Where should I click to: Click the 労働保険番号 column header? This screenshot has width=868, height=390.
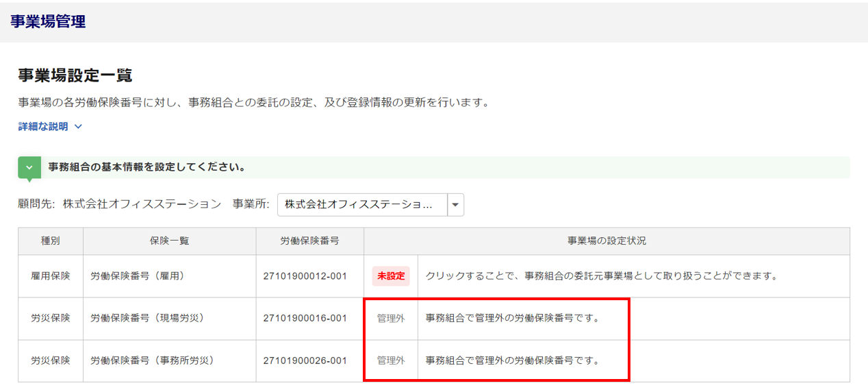310,241
